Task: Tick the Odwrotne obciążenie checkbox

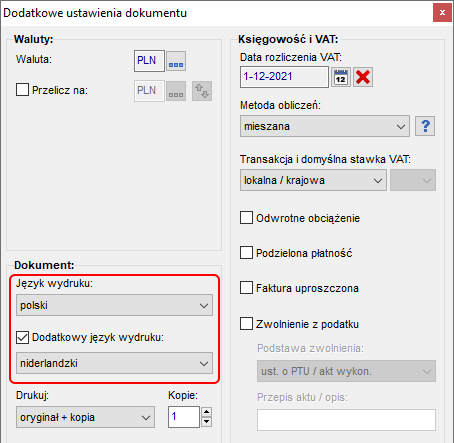Action: click(x=246, y=218)
